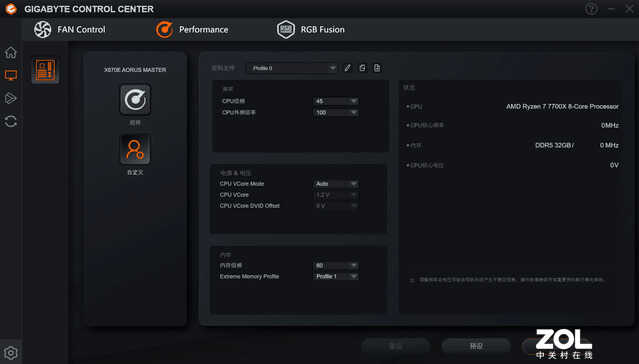
Task: Click the CPU VCore Mode label
Action: coord(242,184)
